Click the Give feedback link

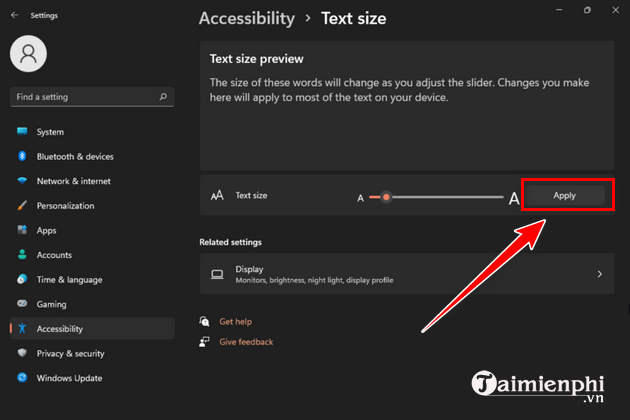point(246,342)
